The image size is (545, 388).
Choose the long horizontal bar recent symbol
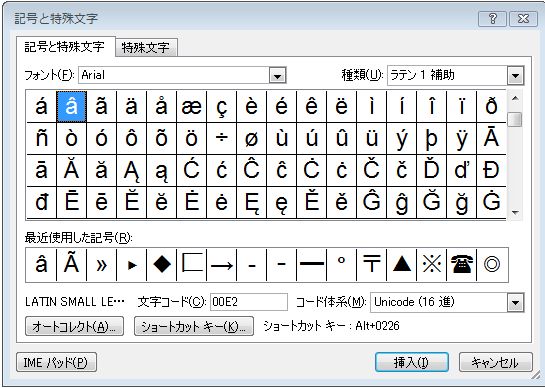311,265
